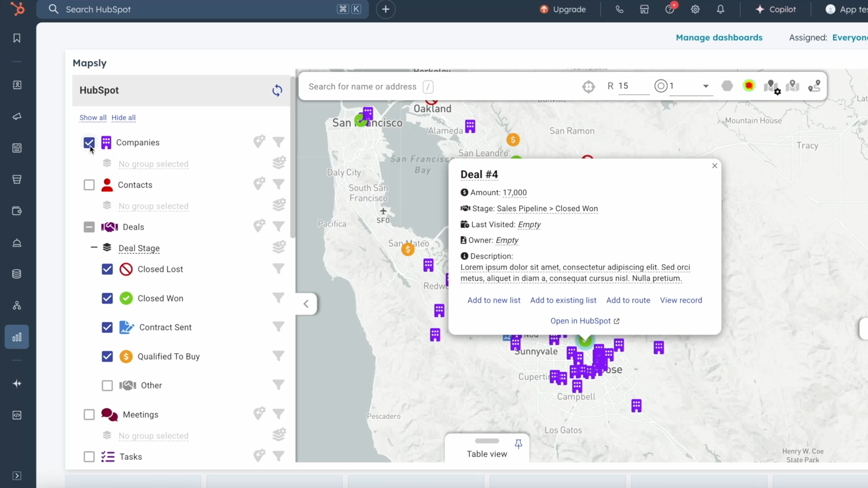Image resolution: width=868 pixels, height=488 pixels.
Task: Open the Table view panel
Action: (x=486, y=454)
